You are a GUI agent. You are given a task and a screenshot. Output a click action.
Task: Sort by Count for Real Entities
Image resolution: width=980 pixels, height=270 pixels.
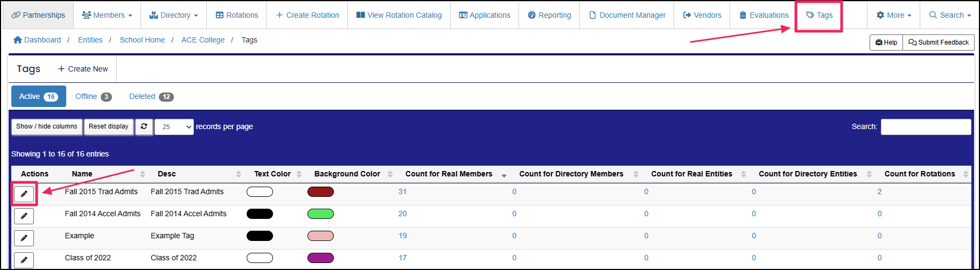(695, 174)
